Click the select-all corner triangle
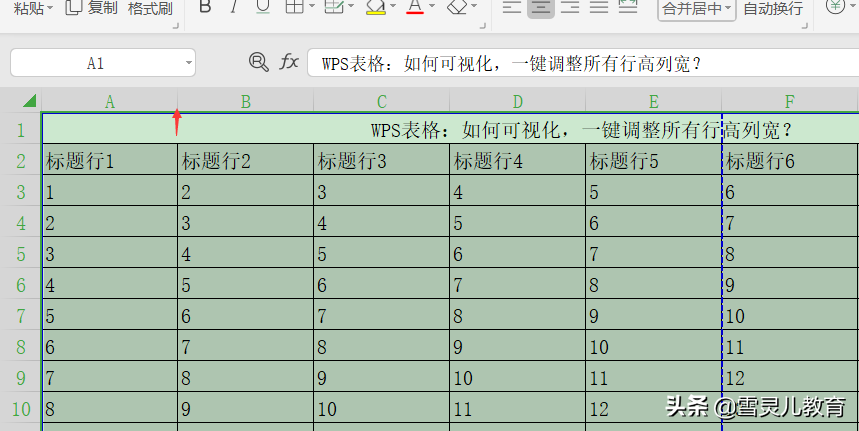The width and height of the screenshot is (859, 431). (x=29, y=101)
